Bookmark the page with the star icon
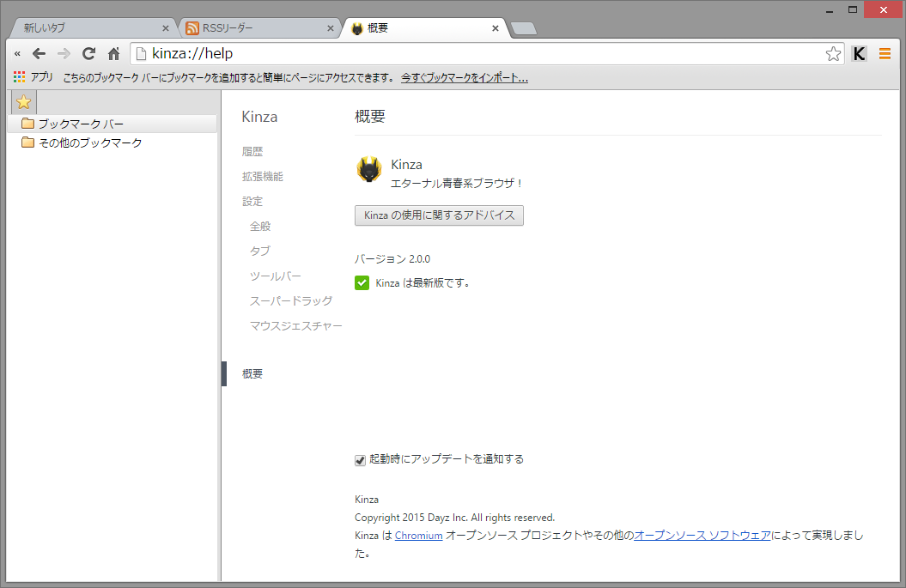 coord(832,52)
